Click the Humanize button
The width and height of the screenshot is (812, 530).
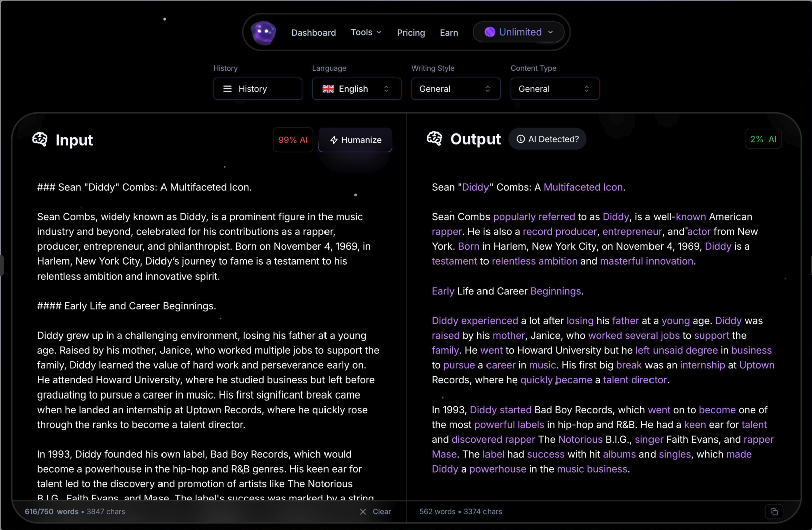click(355, 140)
